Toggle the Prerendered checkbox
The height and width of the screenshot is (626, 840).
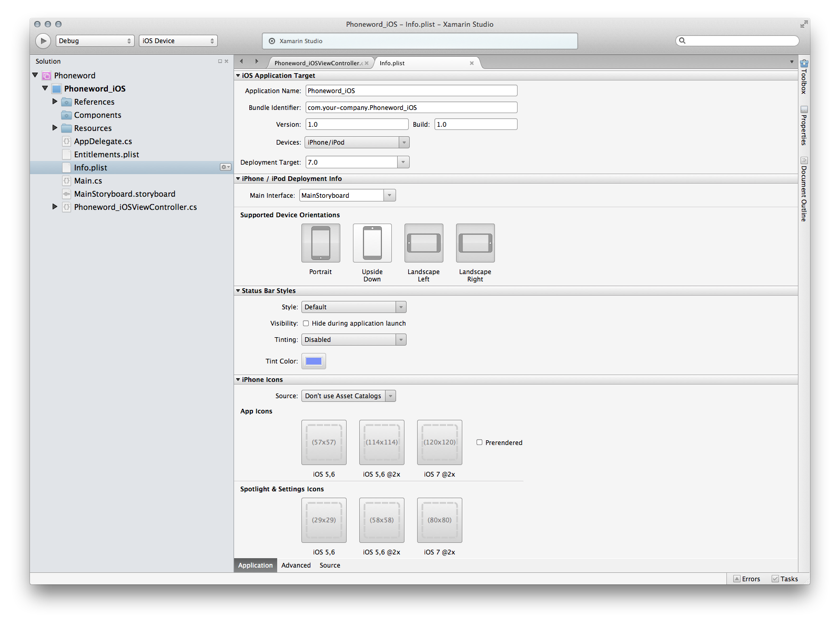479,442
